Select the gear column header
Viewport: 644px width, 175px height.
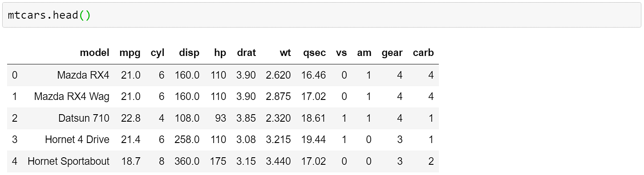392,53
